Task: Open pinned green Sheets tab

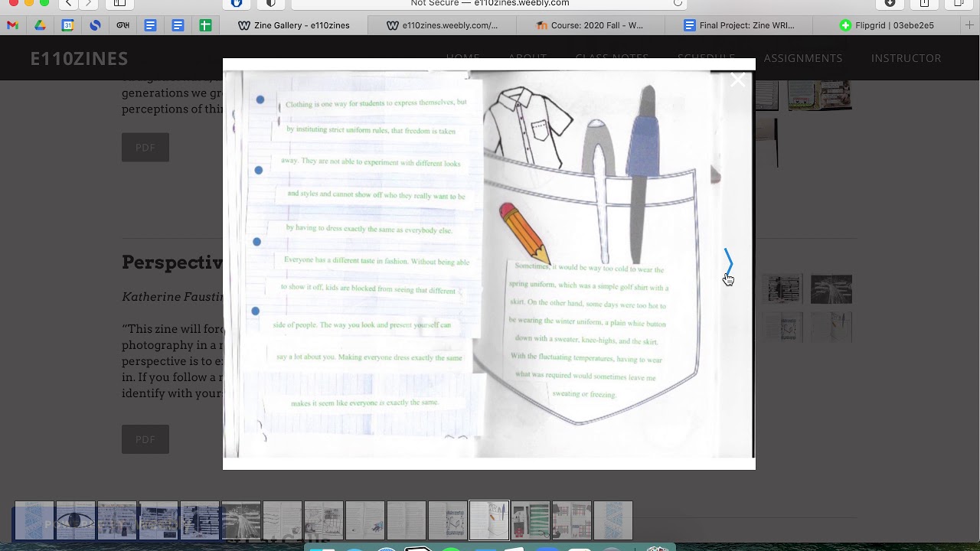Action: tap(205, 25)
